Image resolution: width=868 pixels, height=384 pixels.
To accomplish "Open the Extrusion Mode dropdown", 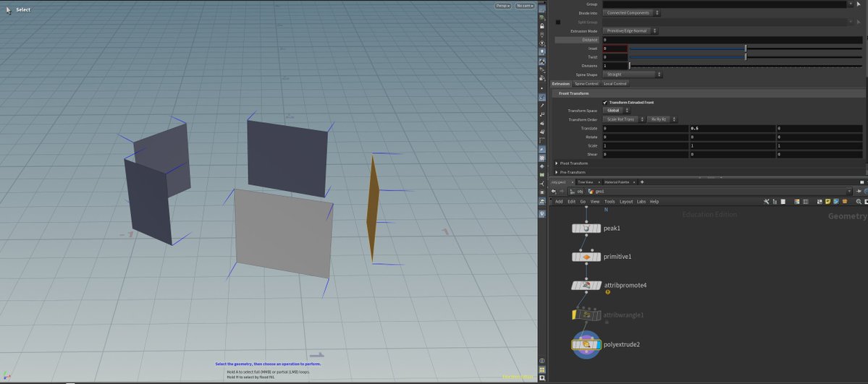I will (x=630, y=31).
